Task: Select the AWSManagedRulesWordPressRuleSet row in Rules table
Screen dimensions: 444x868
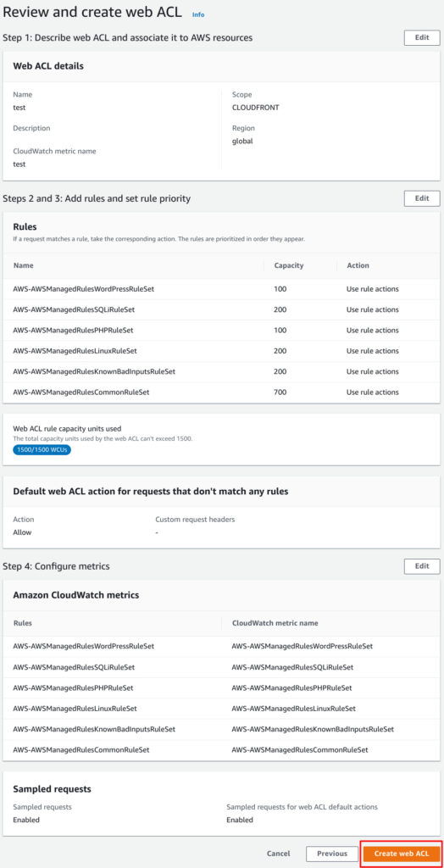Action: 221,289
